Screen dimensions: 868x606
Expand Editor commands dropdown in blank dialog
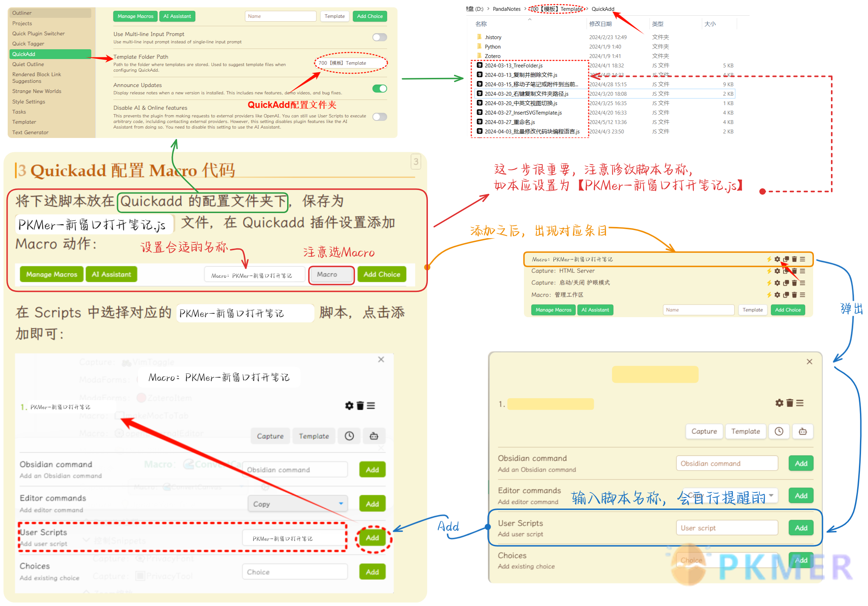click(x=730, y=495)
